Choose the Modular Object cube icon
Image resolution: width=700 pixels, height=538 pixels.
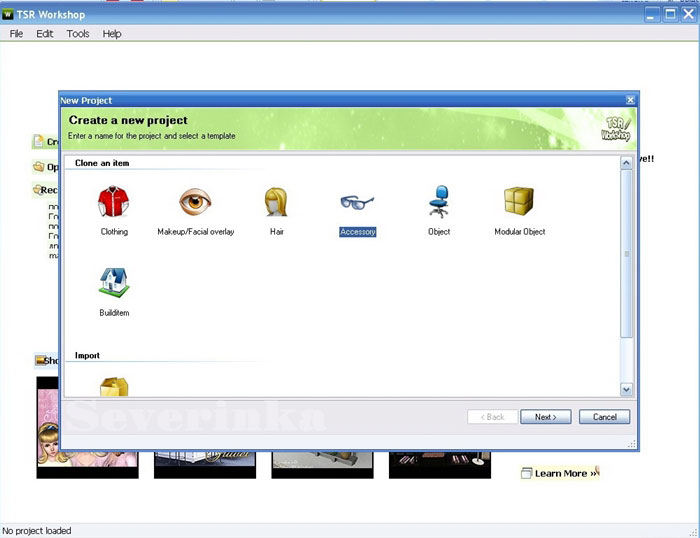pos(519,203)
